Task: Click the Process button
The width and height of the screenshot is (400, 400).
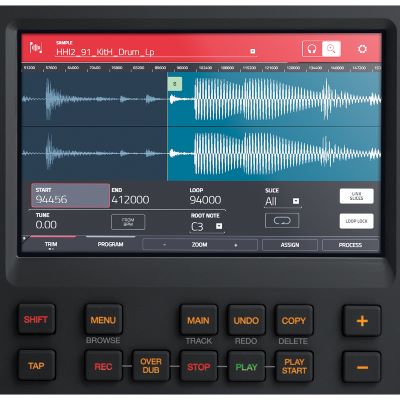Action: pyautogui.click(x=350, y=245)
